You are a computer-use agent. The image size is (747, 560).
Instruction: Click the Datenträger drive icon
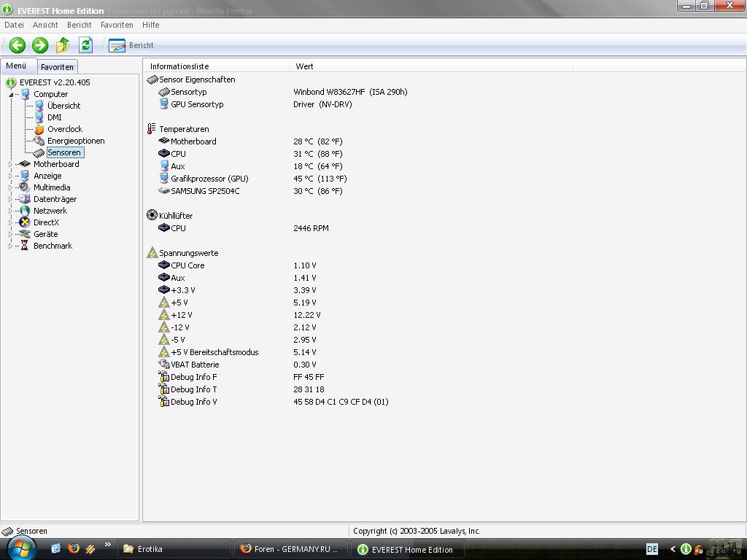25,199
